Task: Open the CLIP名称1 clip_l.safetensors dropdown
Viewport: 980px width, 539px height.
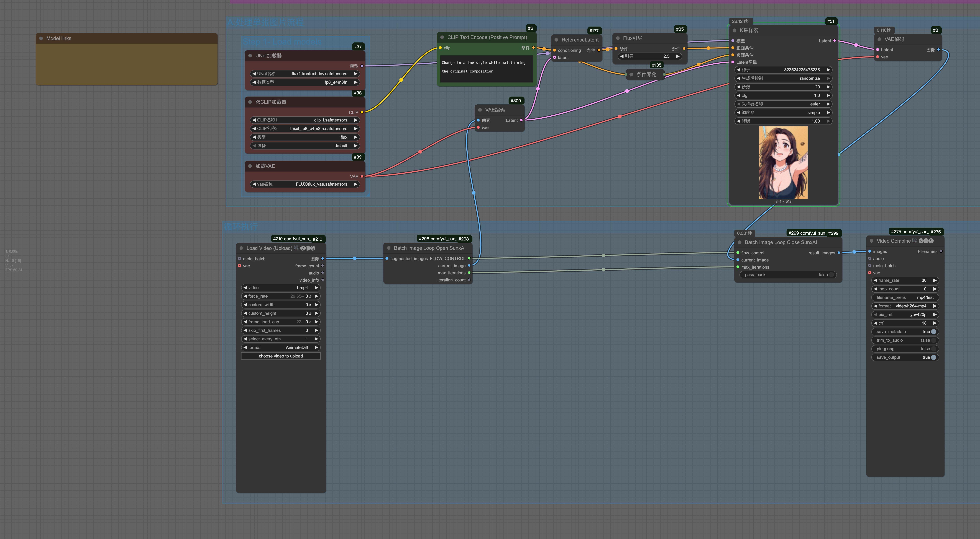Action: tap(305, 120)
